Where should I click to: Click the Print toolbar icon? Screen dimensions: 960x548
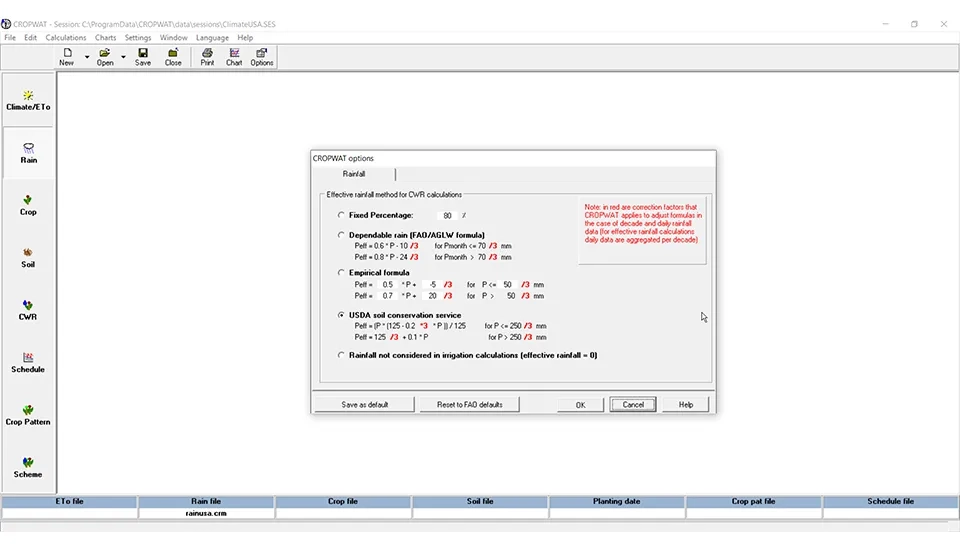pos(207,57)
